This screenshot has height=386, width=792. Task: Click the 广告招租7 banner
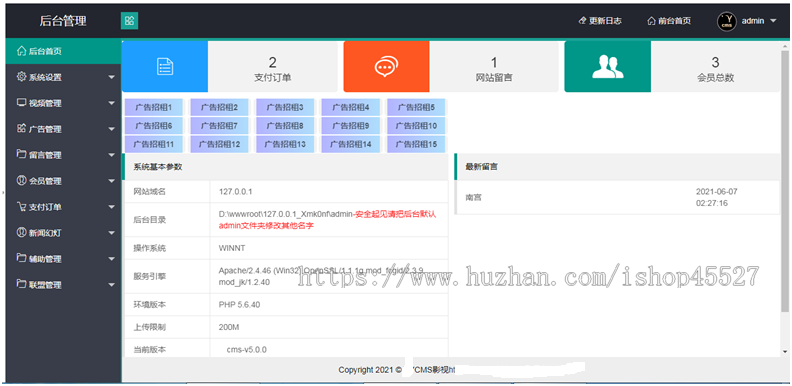219,126
